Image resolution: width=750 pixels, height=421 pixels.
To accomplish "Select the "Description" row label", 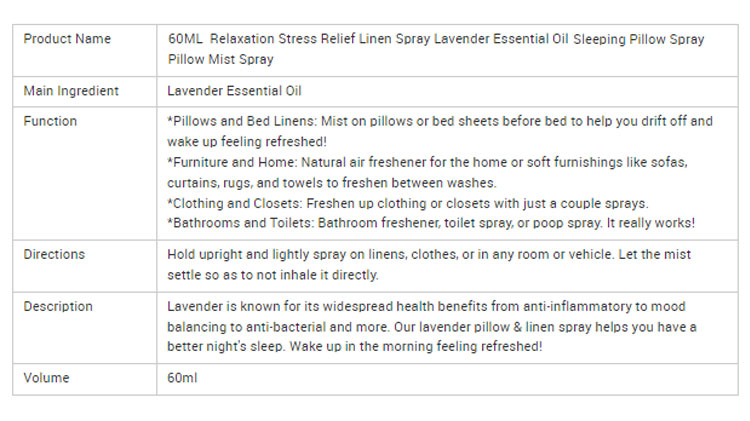I will 58,306.
